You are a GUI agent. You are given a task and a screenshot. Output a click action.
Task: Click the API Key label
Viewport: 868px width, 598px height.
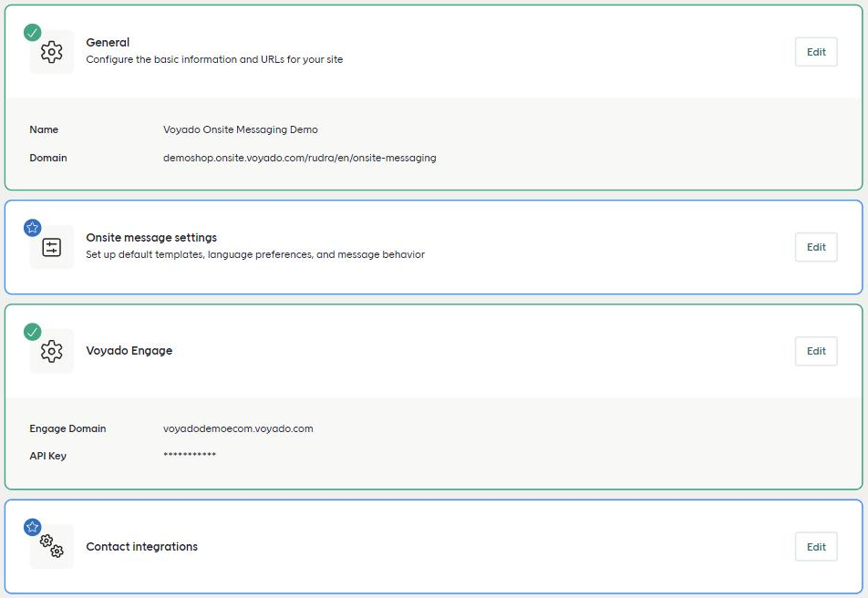click(x=47, y=456)
